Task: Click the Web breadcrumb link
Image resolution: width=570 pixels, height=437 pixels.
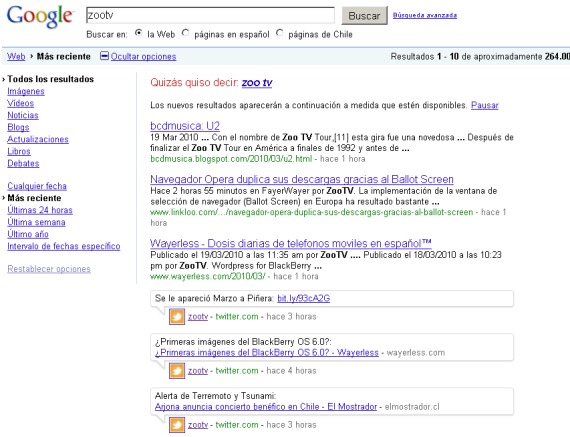Action: [x=16, y=56]
